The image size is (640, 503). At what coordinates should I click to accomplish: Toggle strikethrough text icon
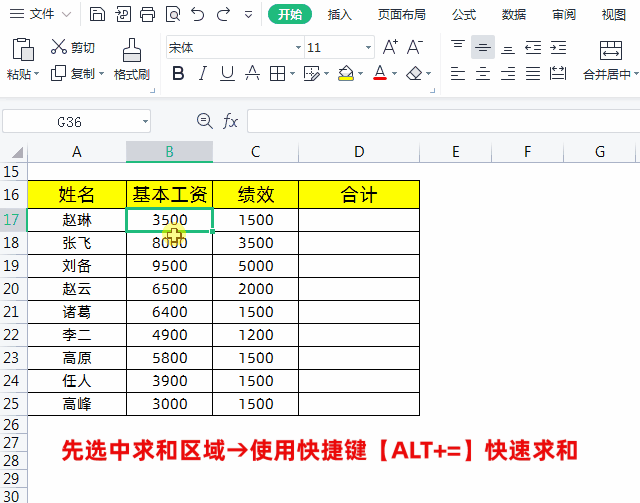coord(252,73)
